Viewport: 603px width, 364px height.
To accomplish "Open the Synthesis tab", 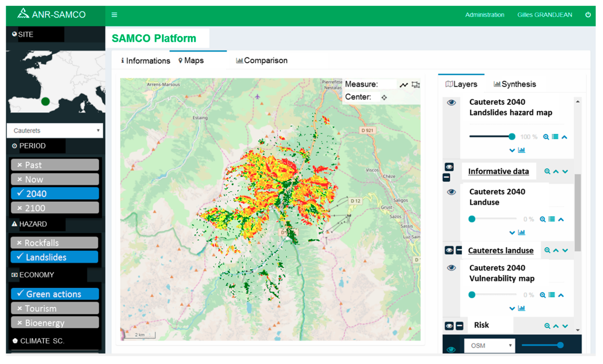I will [515, 84].
